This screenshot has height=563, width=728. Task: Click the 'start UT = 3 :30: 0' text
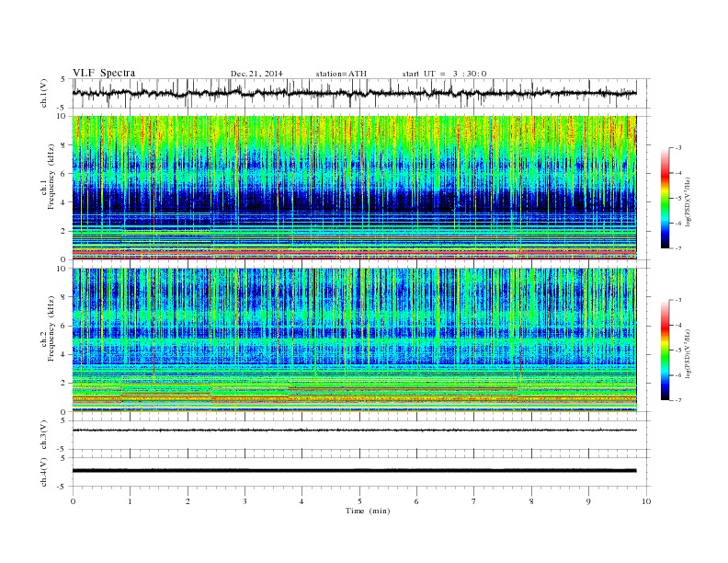pyautogui.click(x=444, y=74)
